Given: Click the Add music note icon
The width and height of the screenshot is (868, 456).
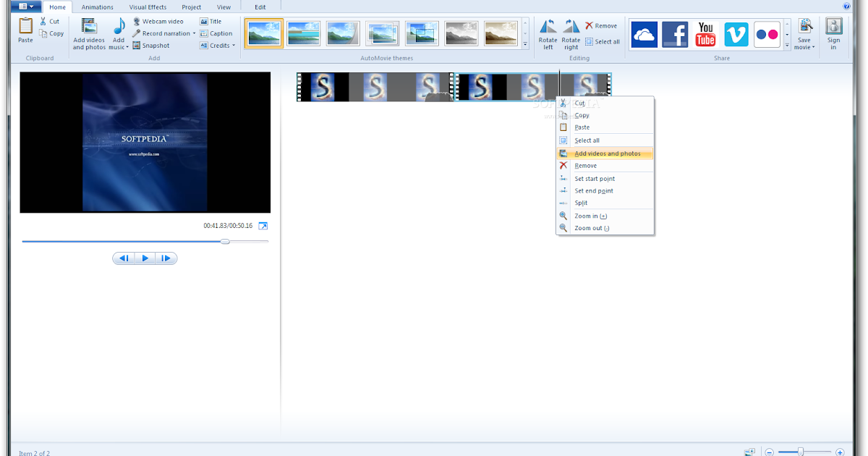Looking at the screenshot, I should (119, 26).
